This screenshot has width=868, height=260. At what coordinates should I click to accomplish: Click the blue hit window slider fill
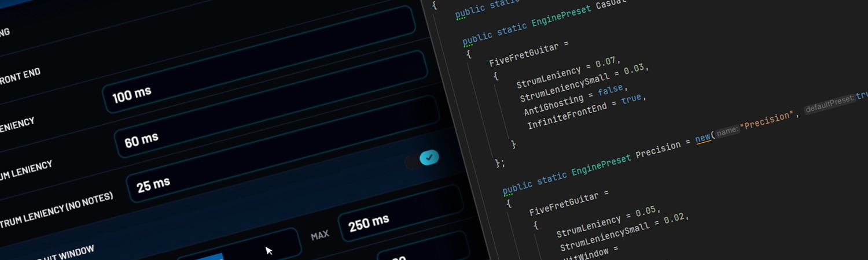(209, 257)
